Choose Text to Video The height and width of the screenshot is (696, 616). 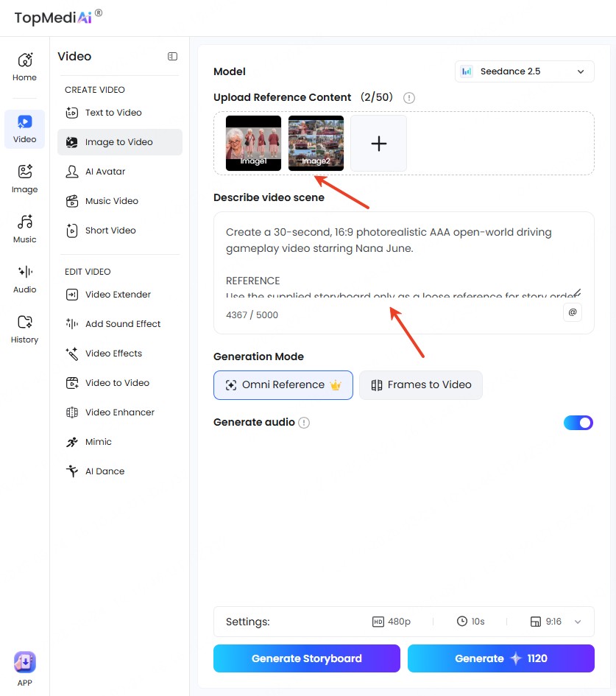119,113
